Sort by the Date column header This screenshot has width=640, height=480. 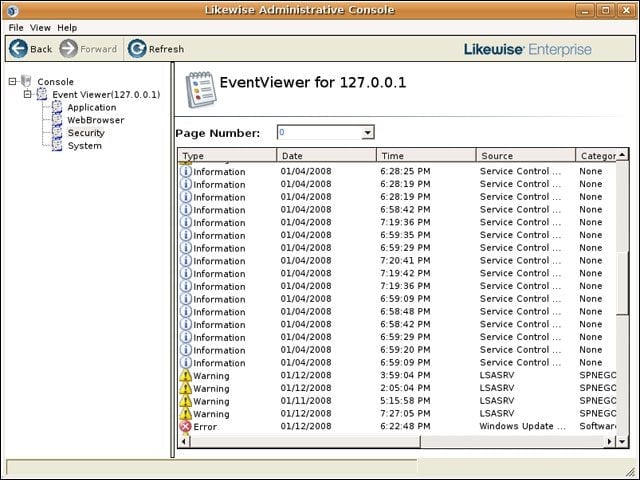tap(327, 156)
